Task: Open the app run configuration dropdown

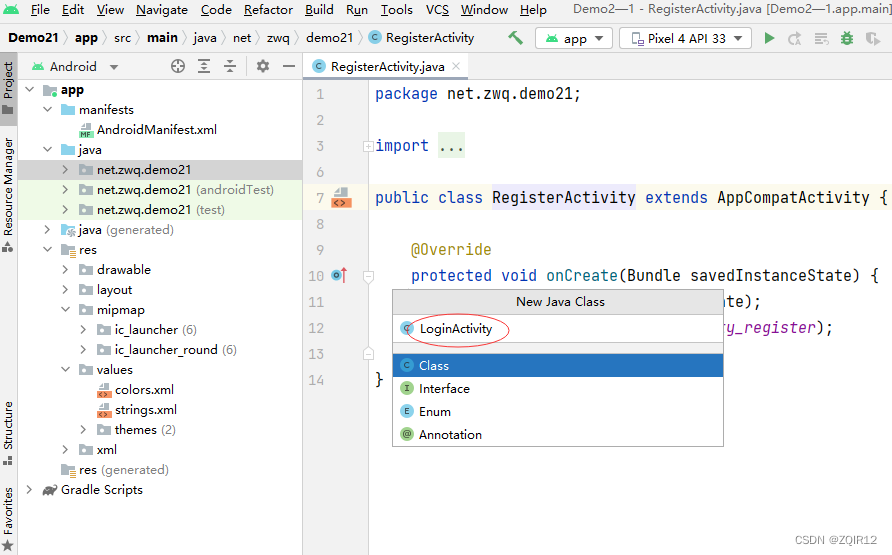Action: pos(574,39)
